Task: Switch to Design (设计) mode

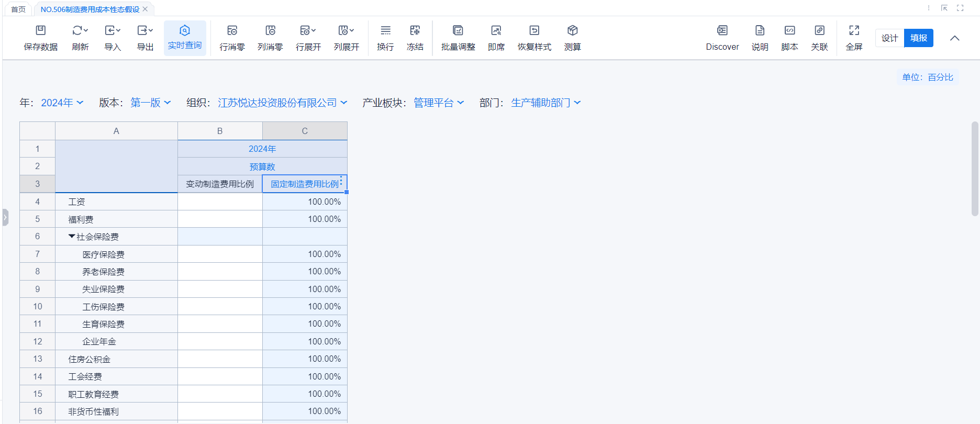Action: coord(889,38)
